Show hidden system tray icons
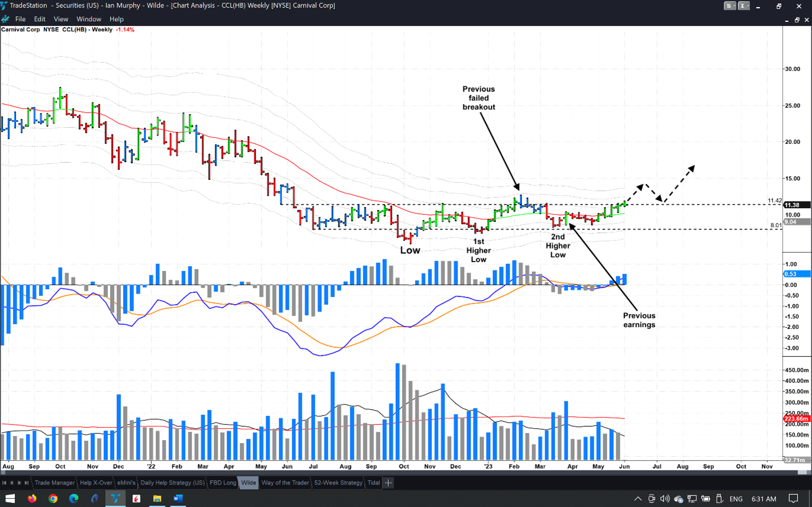Image resolution: width=812 pixels, height=507 pixels. point(637,499)
